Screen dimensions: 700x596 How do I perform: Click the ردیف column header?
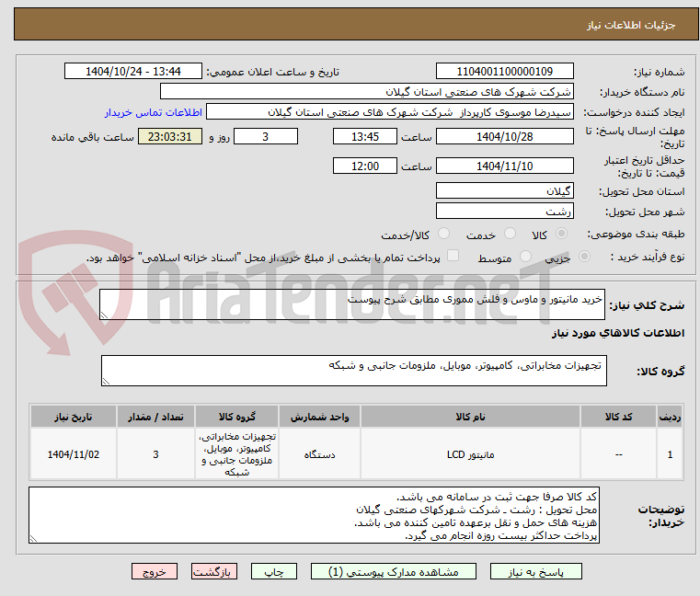point(670,417)
